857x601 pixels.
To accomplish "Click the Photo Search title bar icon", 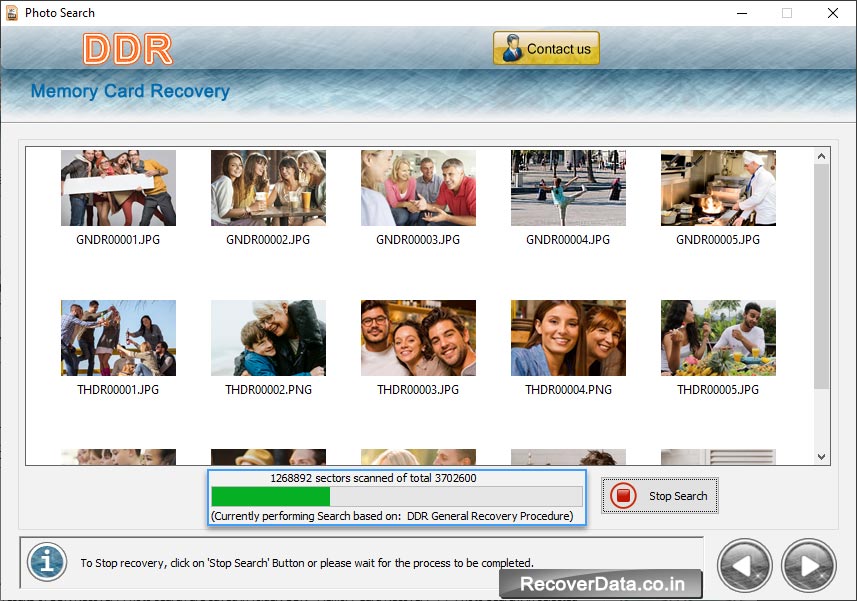I will pos(12,13).
